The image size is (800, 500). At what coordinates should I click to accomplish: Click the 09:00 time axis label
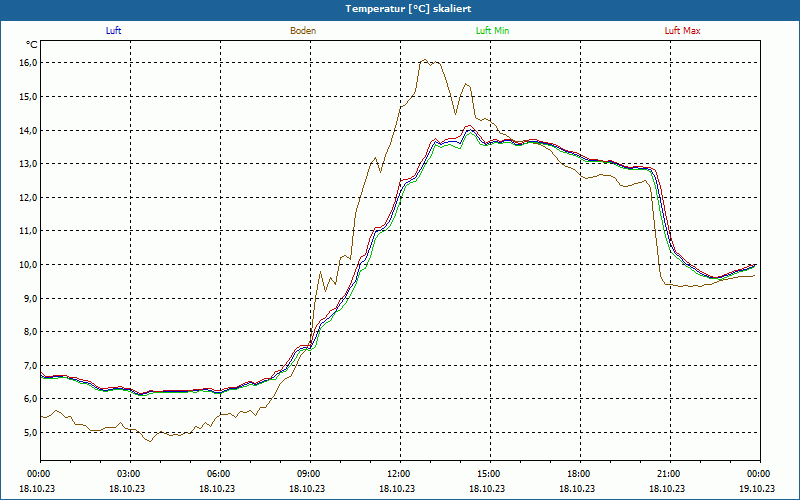pyautogui.click(x=310, y=474)
